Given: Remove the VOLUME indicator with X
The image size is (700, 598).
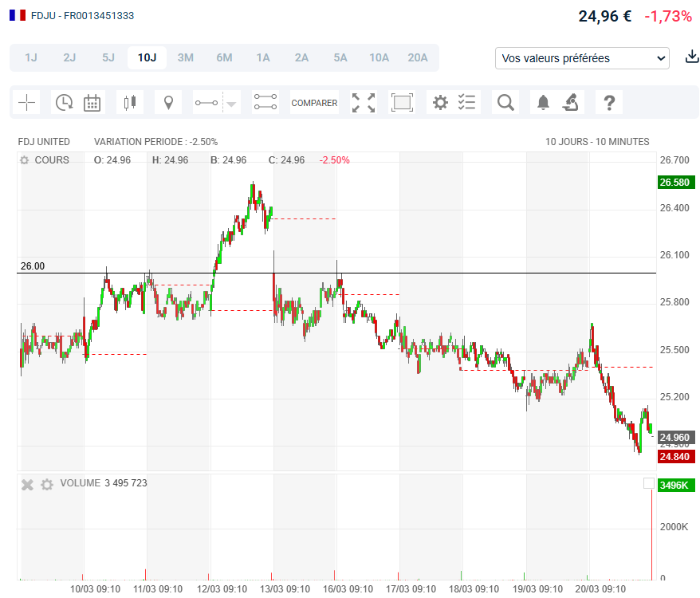Looking at the screenshot, I should click(x=27, y=484).
